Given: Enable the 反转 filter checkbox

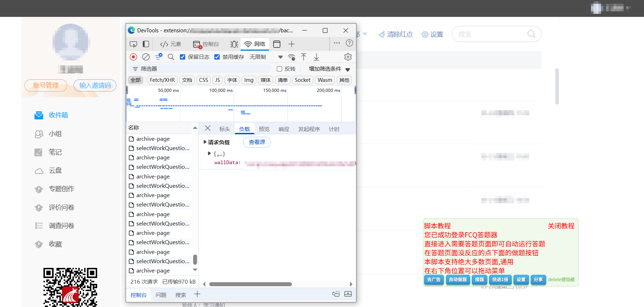Looking at the screenshot, I should click(279, 69).
